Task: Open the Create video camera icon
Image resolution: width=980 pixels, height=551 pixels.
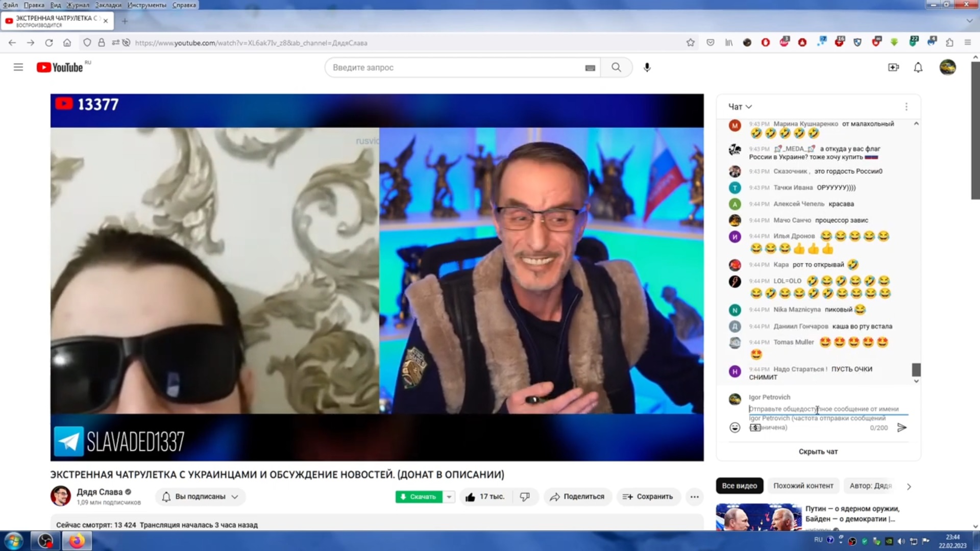Action: click(893, 67)
